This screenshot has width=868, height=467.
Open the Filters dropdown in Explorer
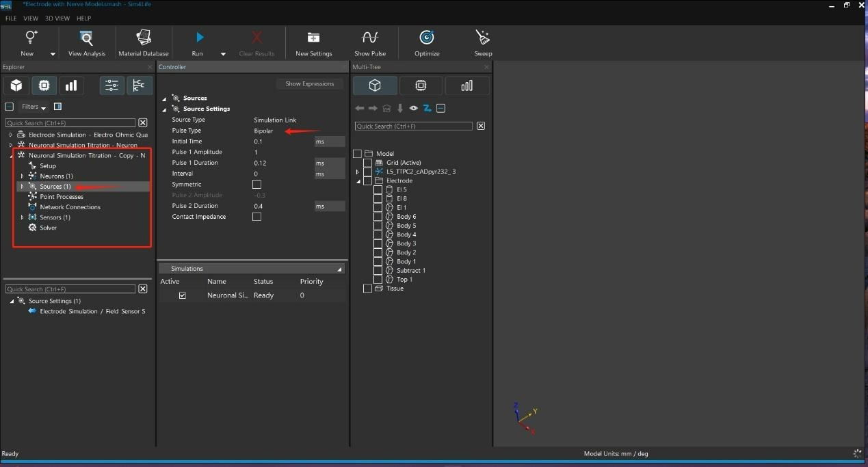coord(34,107)
